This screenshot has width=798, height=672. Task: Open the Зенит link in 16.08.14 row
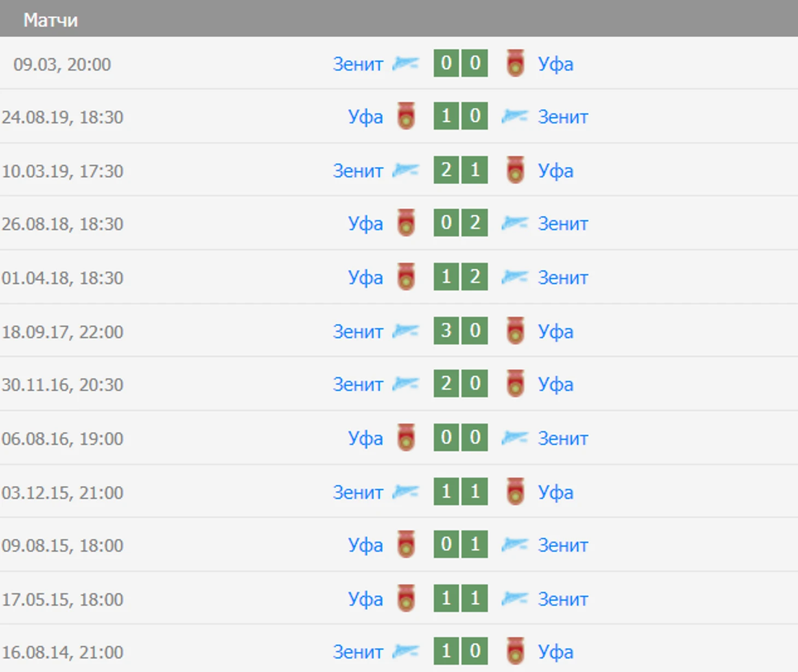358,652
